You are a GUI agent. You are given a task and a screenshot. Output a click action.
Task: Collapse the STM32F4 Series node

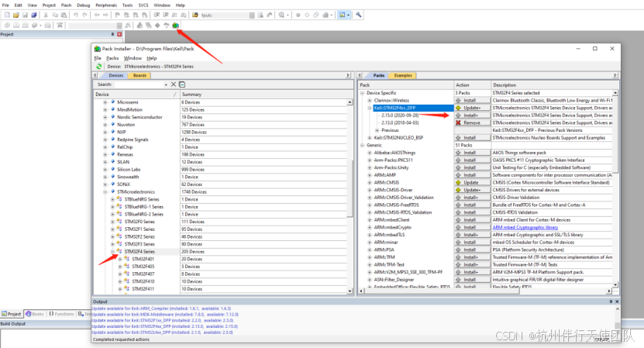112,251
